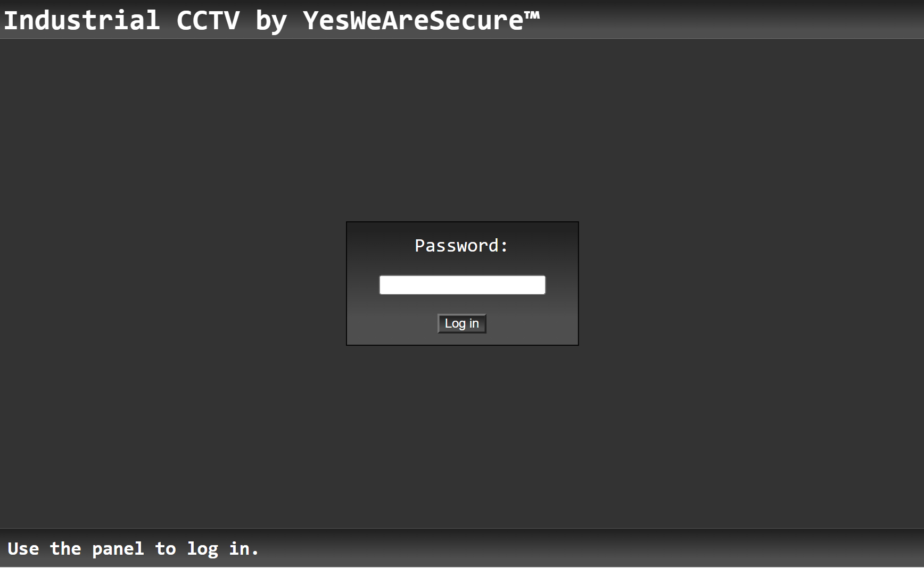Click the words "log in." in the footer
Image resolution: width=924 pixels, height=568 pixels.
tap(222, 549)
